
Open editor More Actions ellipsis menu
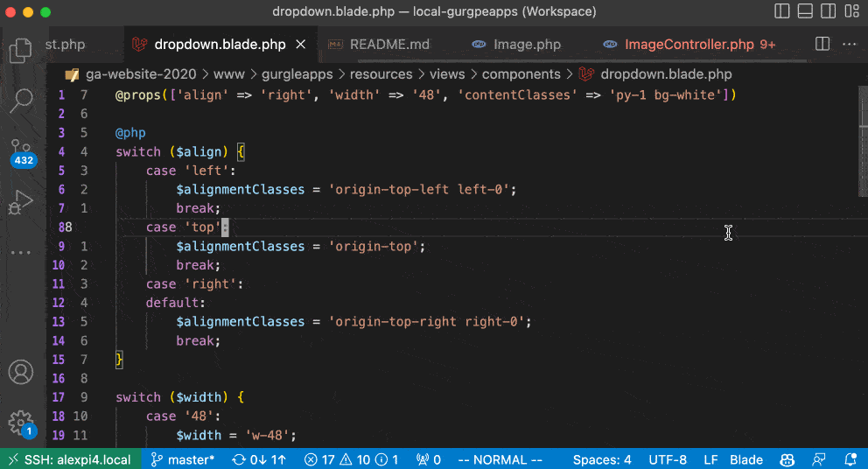[x=849, y=45]
